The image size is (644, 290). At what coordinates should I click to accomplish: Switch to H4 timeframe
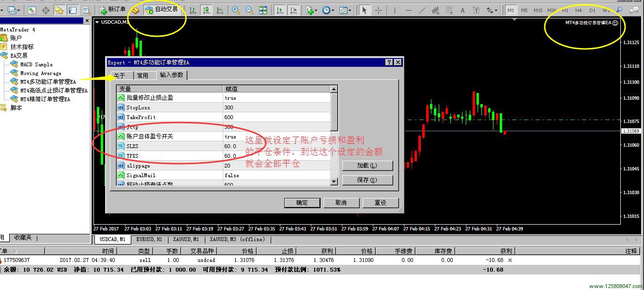(x=579, y=10)
